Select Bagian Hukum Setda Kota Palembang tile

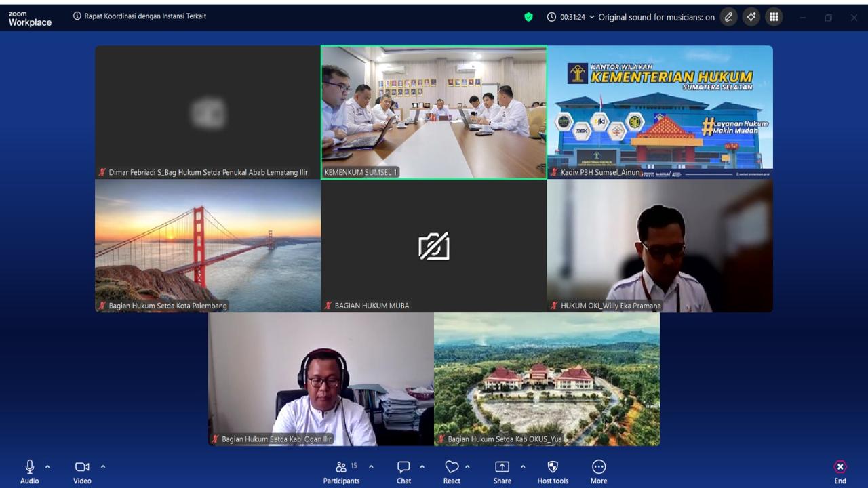(208, 246)
